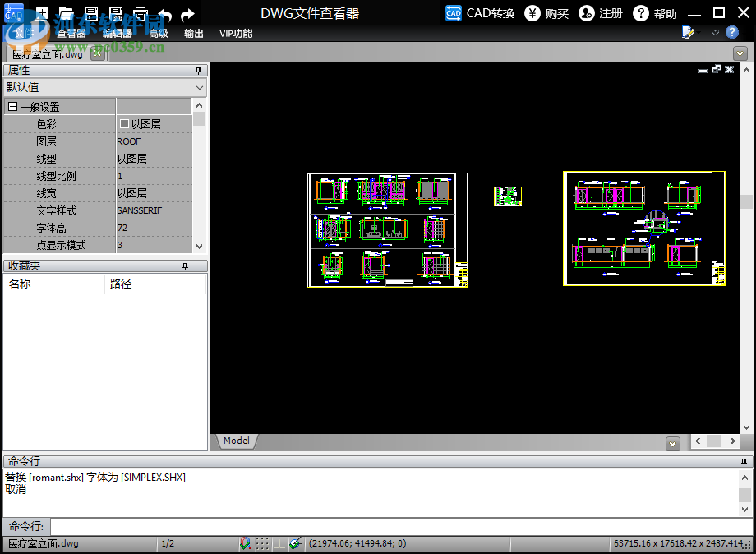Screen dimensions: 756x554
Task: Pin the 收藏夹 favorites panel
Action: (x=185, y=266)
